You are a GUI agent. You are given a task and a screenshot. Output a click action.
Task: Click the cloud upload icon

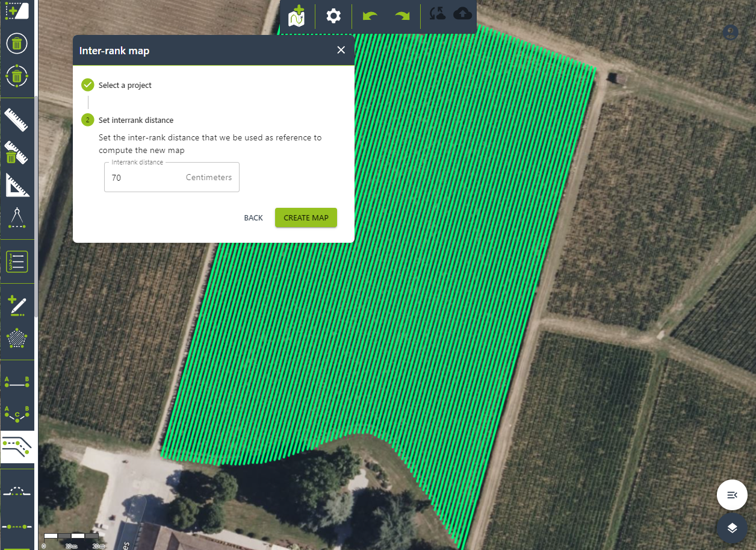462,14
